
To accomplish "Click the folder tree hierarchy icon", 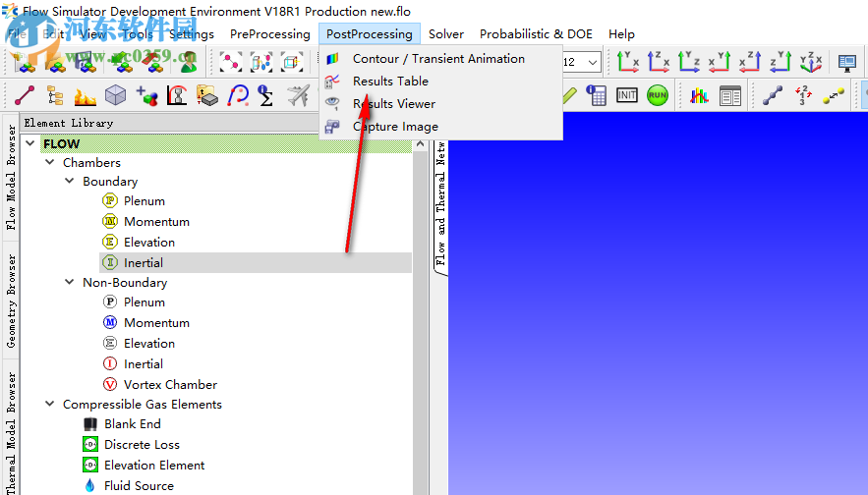I will (55, 95).
